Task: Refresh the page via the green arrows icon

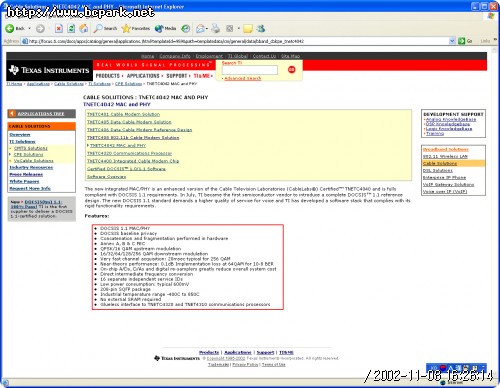Action: (71, 29)
